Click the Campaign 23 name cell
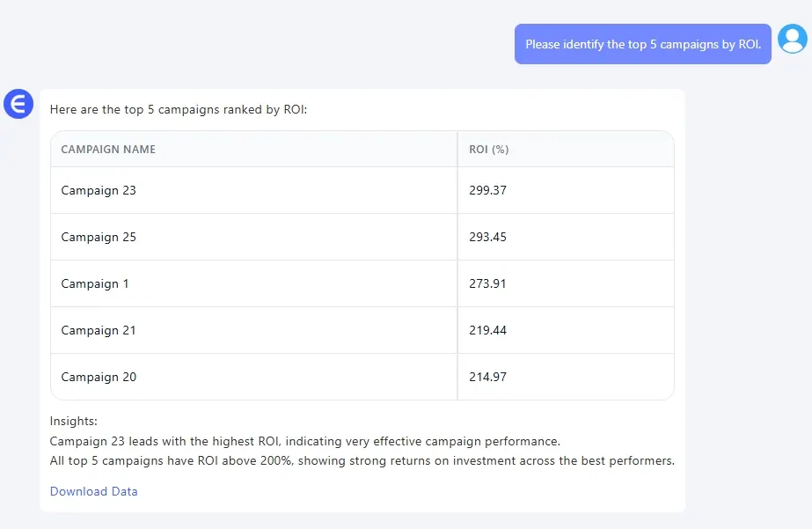 99,190
